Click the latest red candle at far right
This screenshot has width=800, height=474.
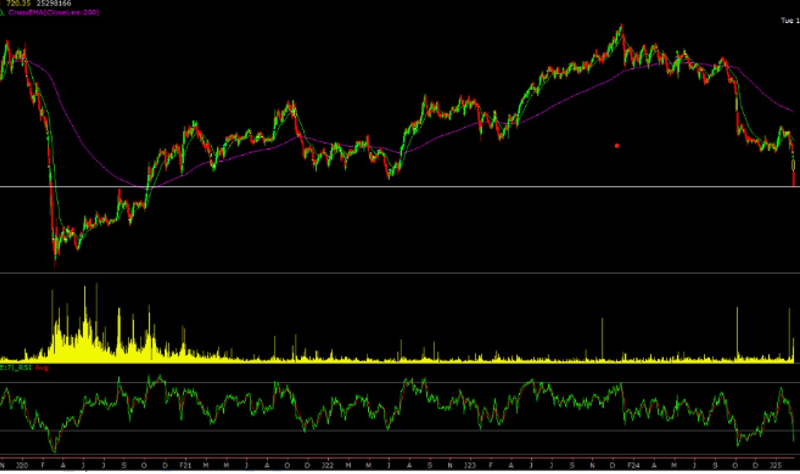coord(794,175)
